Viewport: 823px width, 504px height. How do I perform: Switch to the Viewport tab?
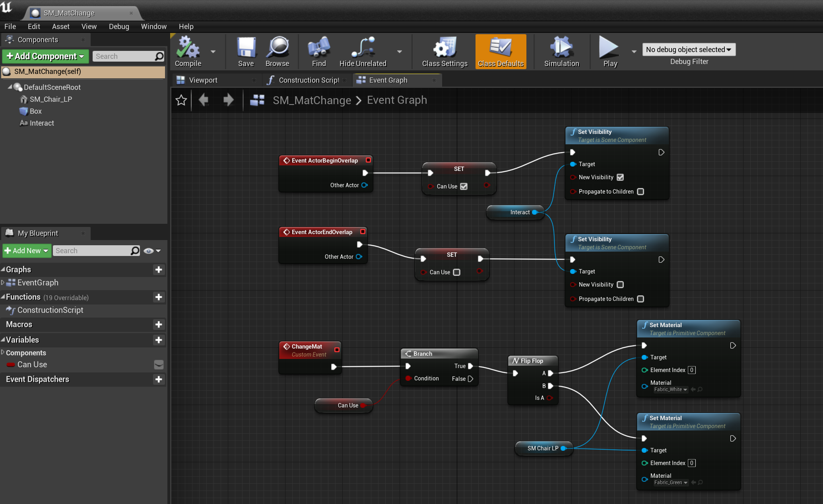point(203,80)
